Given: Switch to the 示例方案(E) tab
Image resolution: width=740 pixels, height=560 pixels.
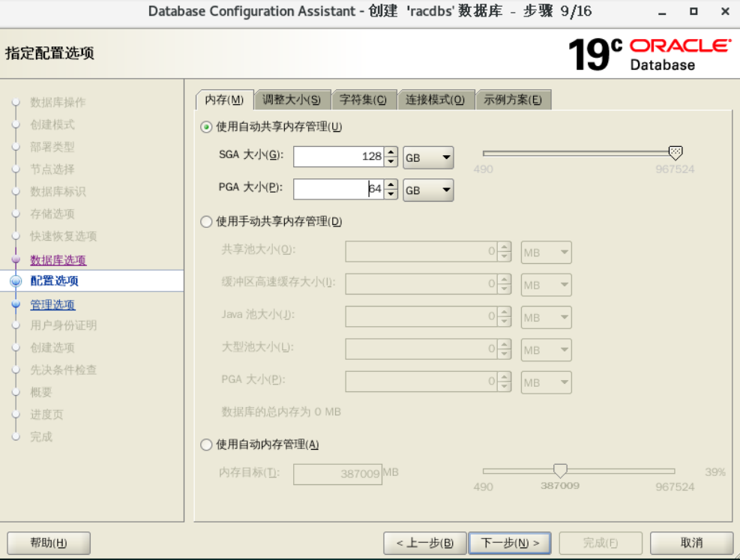Looking at the screenshot, I should pos(513,100).
